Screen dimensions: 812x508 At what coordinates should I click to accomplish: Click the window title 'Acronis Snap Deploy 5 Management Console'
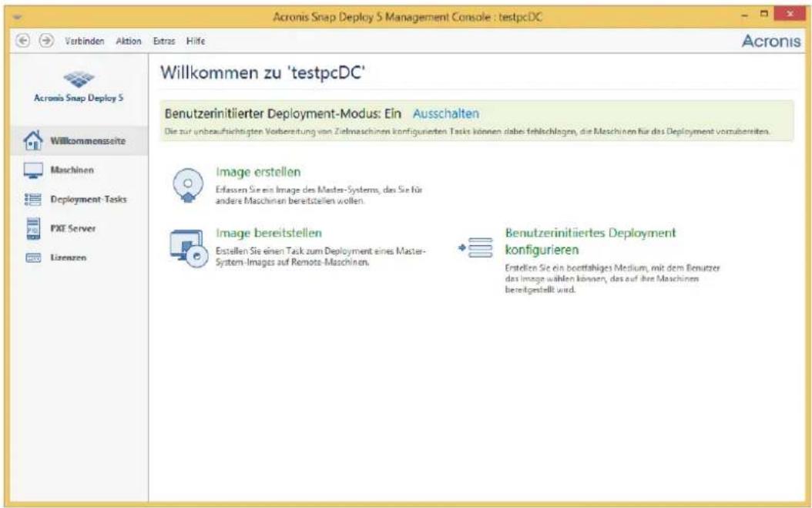tap(407, 17)
